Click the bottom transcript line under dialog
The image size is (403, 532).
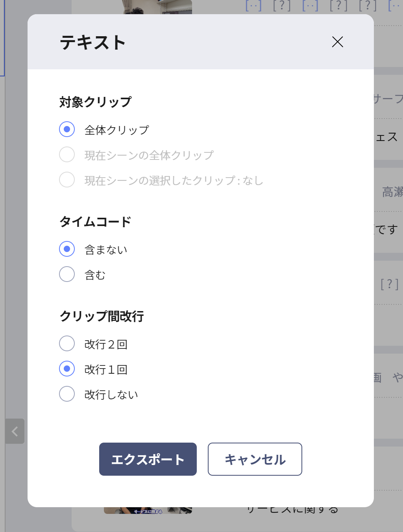[x=292, y=510]
